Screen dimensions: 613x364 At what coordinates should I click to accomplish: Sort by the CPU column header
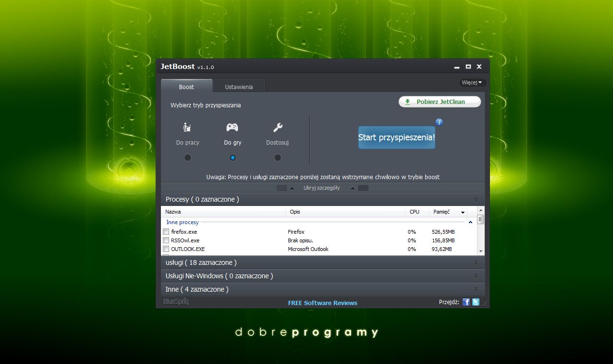pos(418,212)
